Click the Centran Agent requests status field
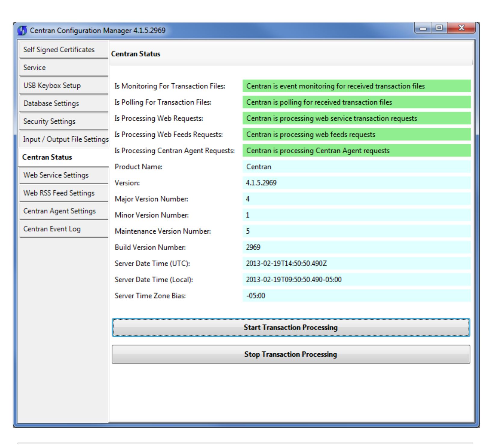The height and width of the screenshot is (448, 491). coord(357,151)
